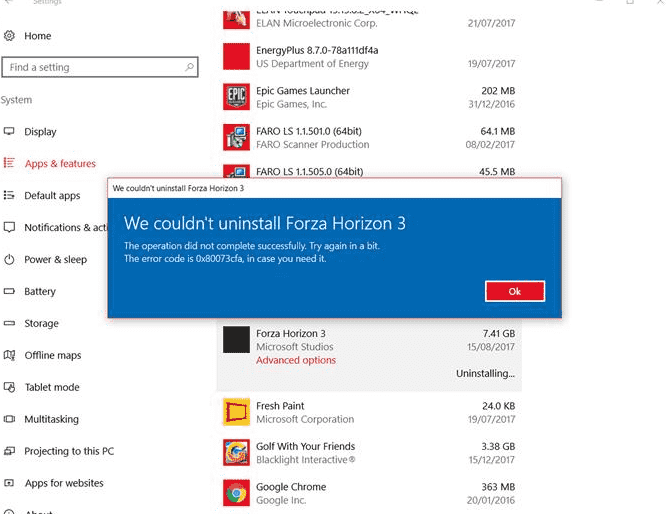This screenshot has width=672, height=514.
Task: Open Power & sleep settings
Action: coord(55,260)
